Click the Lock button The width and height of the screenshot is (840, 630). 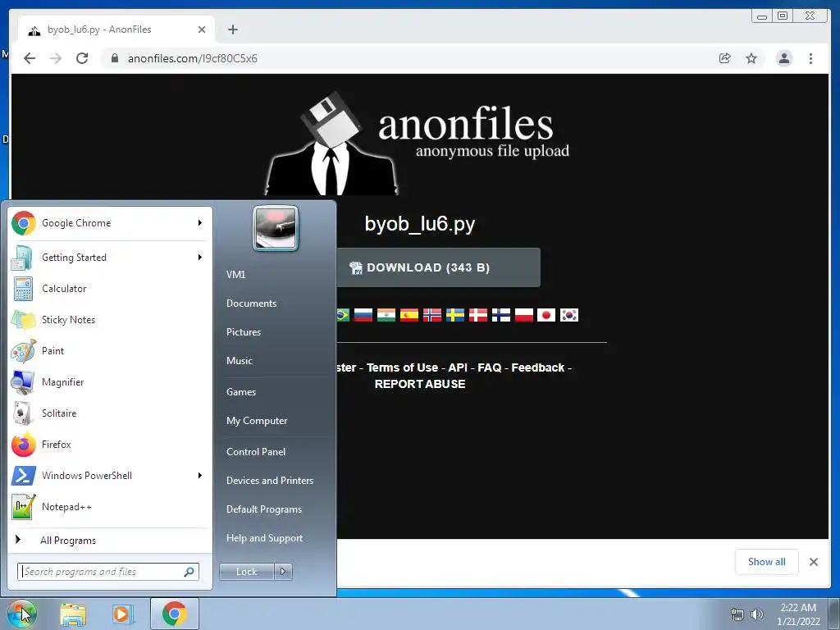point(247,572)
